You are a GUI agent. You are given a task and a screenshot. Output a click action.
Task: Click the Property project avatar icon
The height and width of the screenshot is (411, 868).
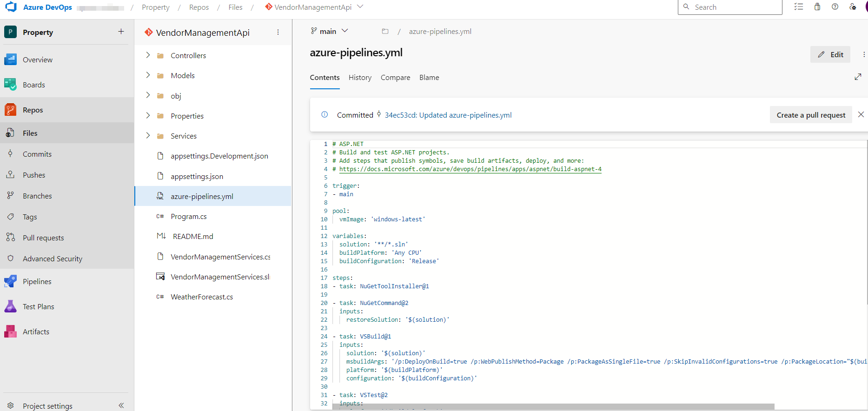pos(10,32)
